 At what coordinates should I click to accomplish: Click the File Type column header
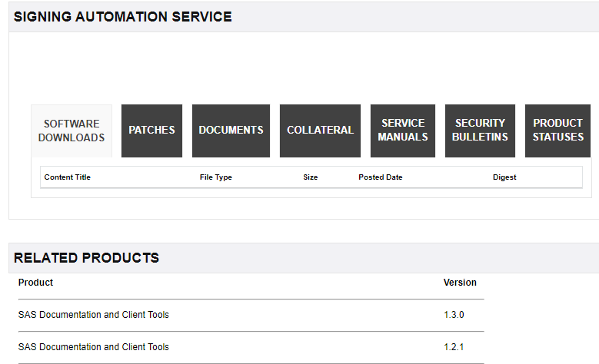point(215,177)
